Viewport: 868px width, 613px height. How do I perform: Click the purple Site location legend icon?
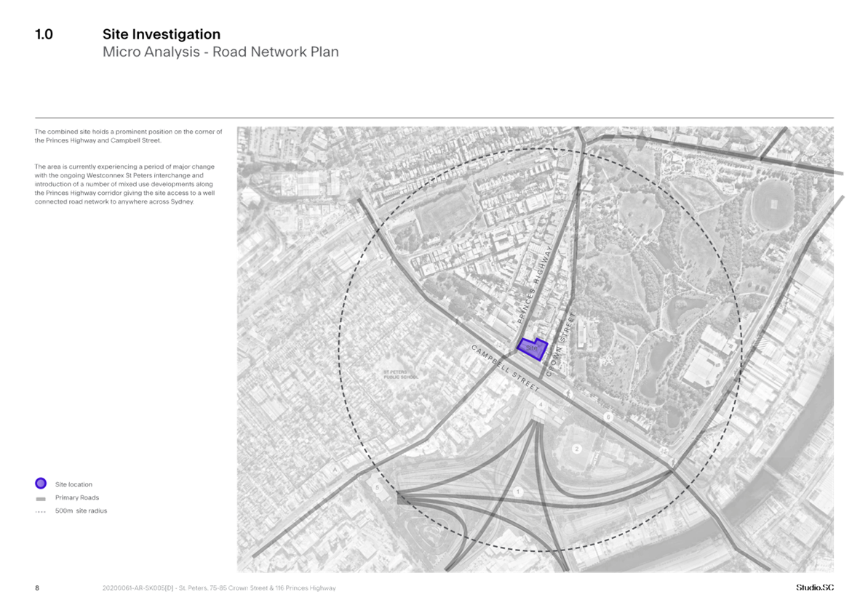click(41, 484)
